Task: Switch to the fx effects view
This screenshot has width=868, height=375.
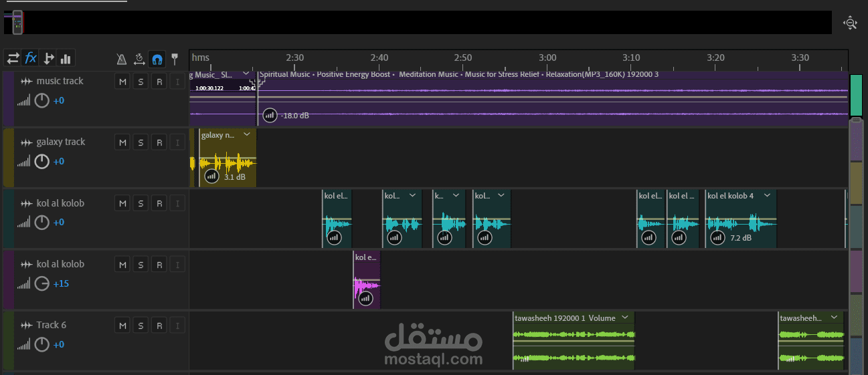Action: (31, 58)
